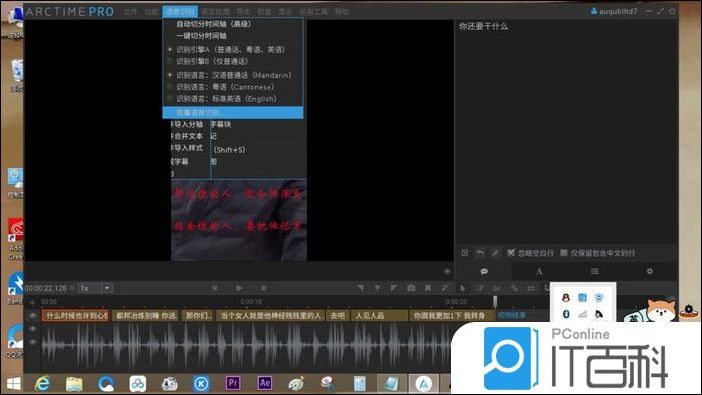The image size is (702, 395).
Task: Open the Windows Start button
Action: [x=13, y=384]
